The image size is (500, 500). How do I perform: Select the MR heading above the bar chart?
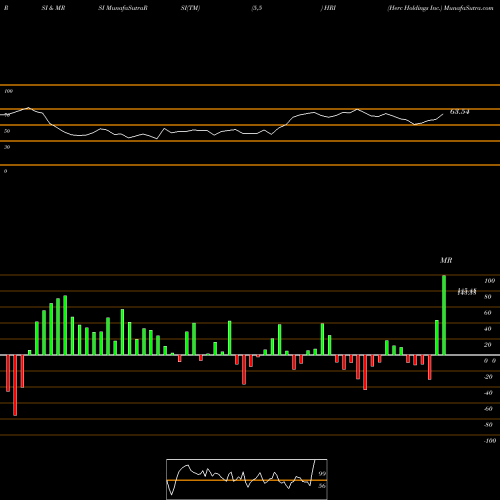(446, 260)
